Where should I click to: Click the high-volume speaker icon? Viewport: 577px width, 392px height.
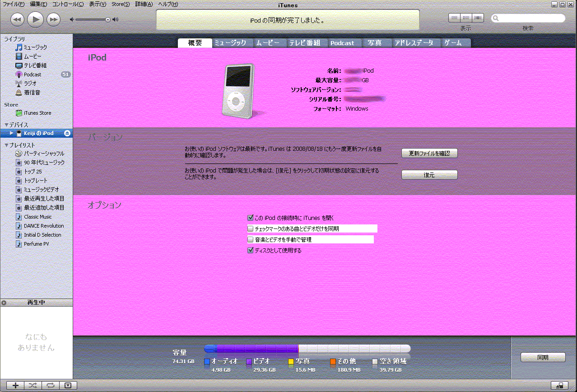point(116,19)
